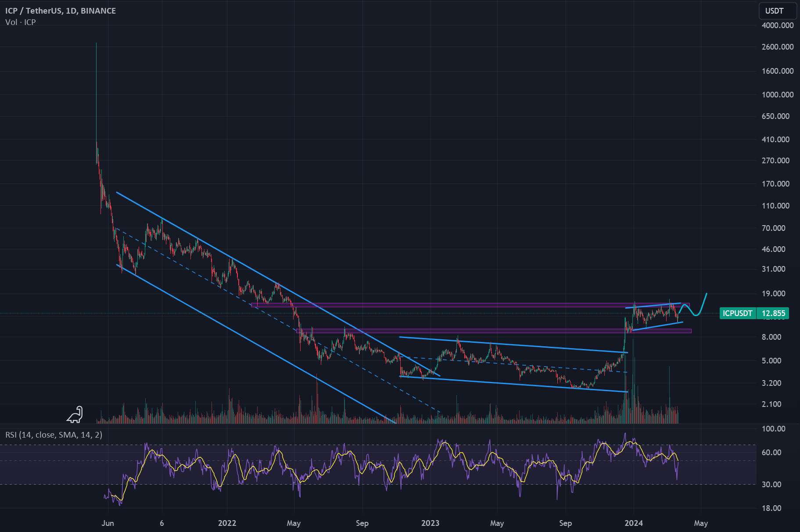Click the 110.000 price scale value
This screenshot has height=532, width=800.
pos(775,206)
